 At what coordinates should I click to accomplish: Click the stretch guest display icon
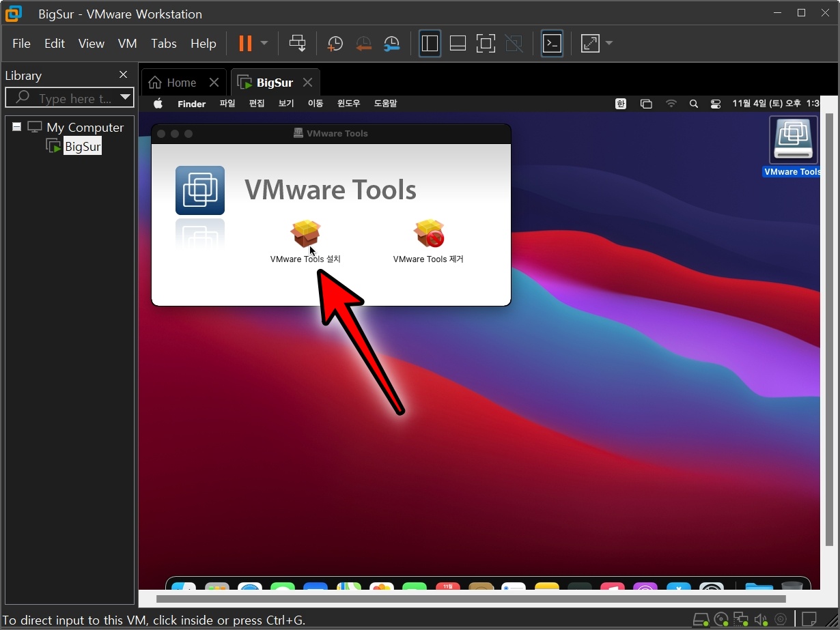(589, 43)
